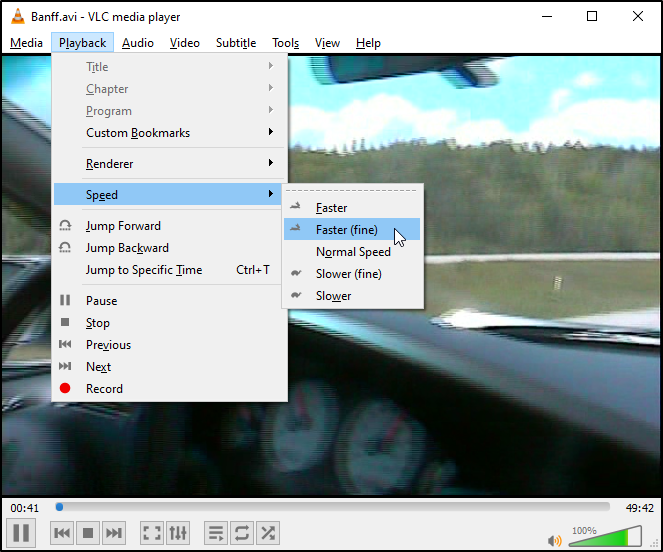Open the Audio menu

click(x=138, y=43)
